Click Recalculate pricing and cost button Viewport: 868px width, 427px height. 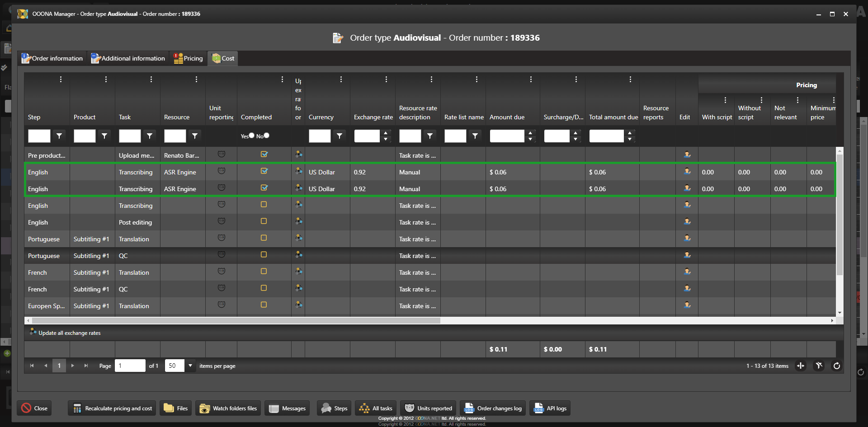112,408
